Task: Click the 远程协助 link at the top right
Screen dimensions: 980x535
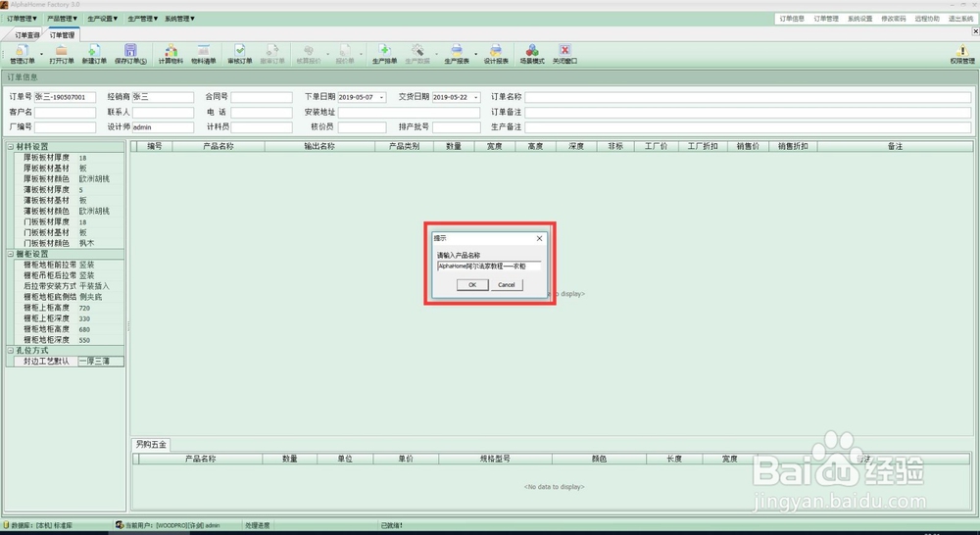Action: click(x=927, y=19)
